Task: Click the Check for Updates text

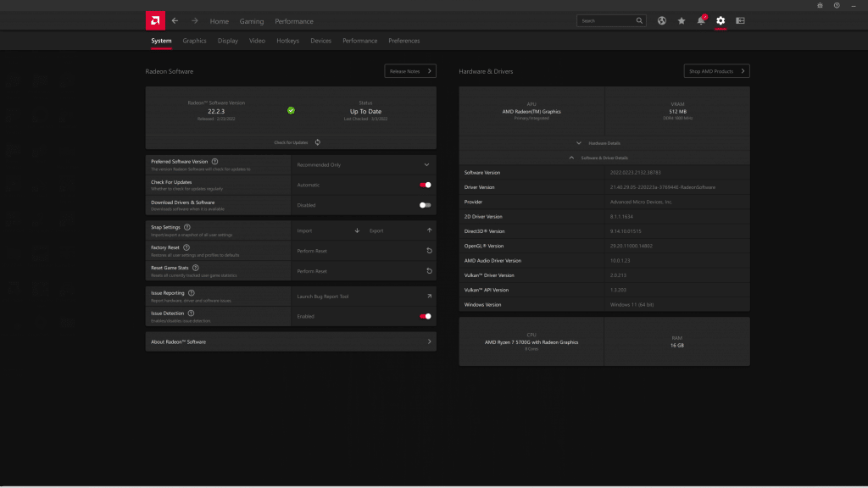Action: click(x=291, y=142)
